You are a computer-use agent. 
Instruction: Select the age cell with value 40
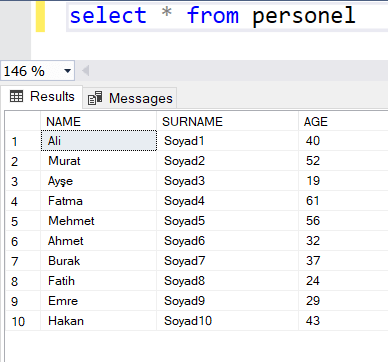click(x=343, y=141)
